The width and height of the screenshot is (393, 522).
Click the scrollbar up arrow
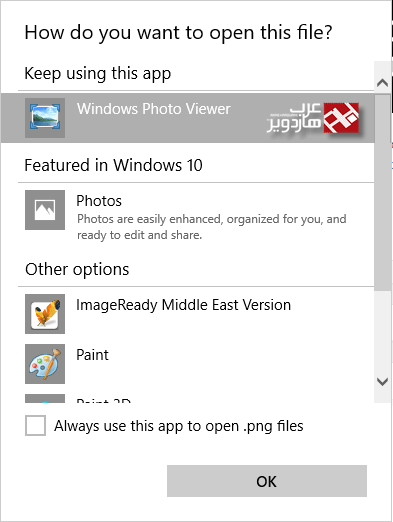click(x=382, y=82)
